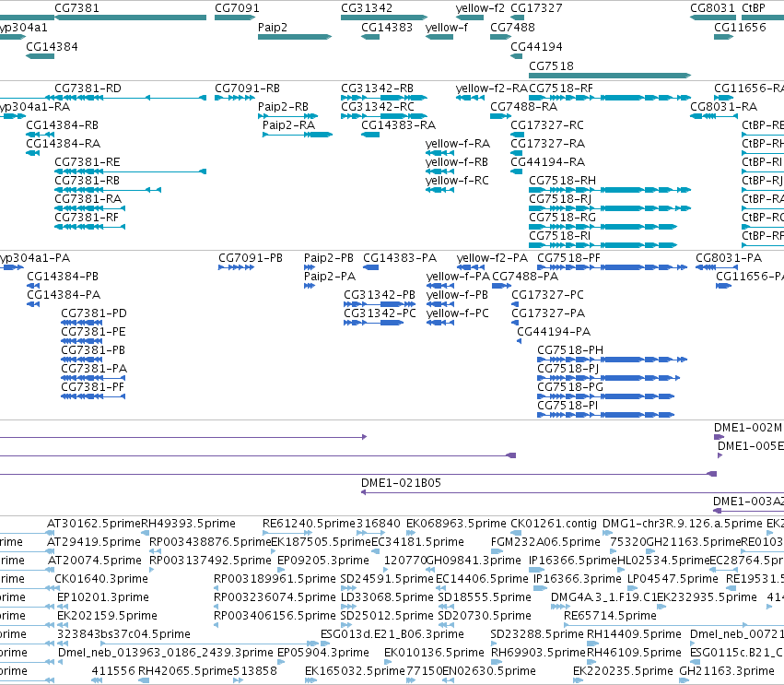Screen dimensions: 784x685
Task: Select EST CK01261.contig
Action: [x=554, y=524]
